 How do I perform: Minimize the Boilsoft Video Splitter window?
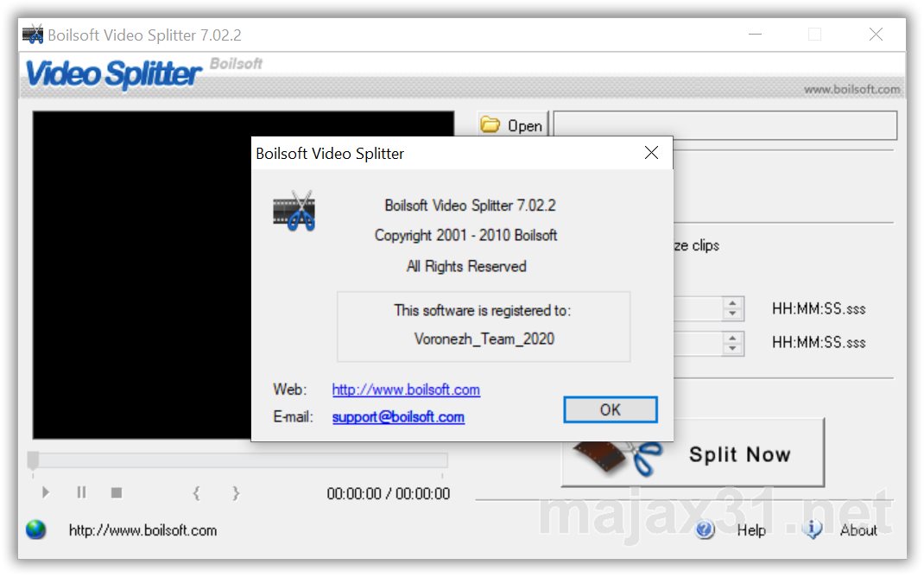click(x=755, y=35)
